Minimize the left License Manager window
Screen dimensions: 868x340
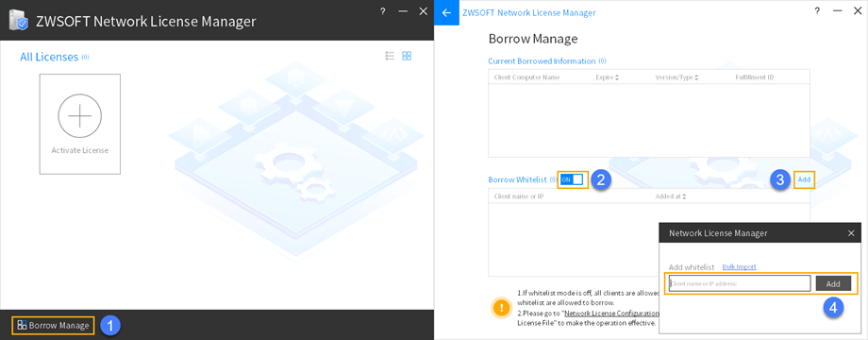pyautogui.click(x=403, y=11)
